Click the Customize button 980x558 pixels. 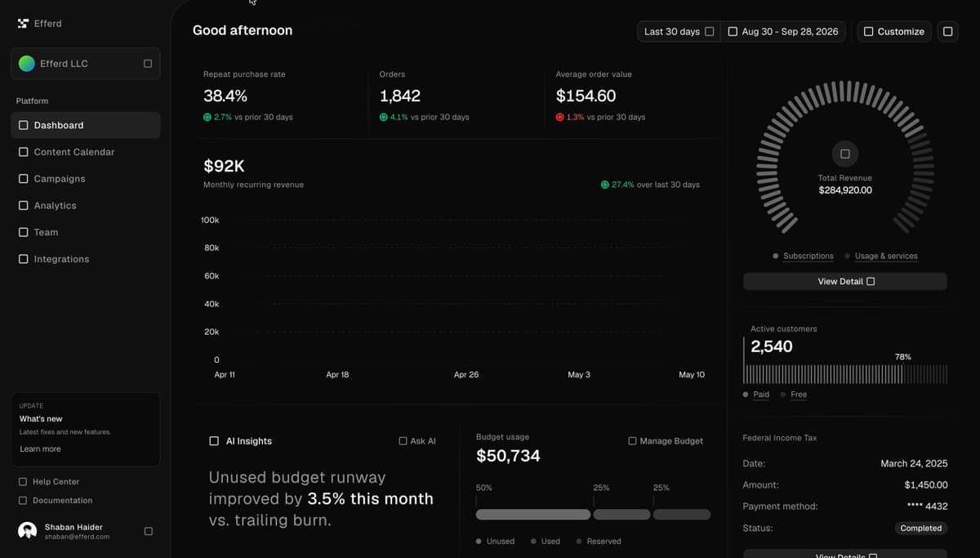(x=894, y=31)
